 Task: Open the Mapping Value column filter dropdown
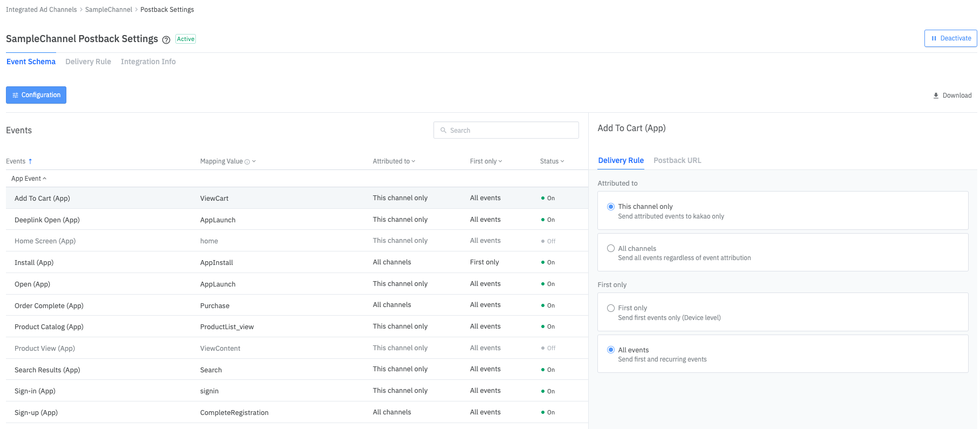pyautogui.click(x=254, y=161)
